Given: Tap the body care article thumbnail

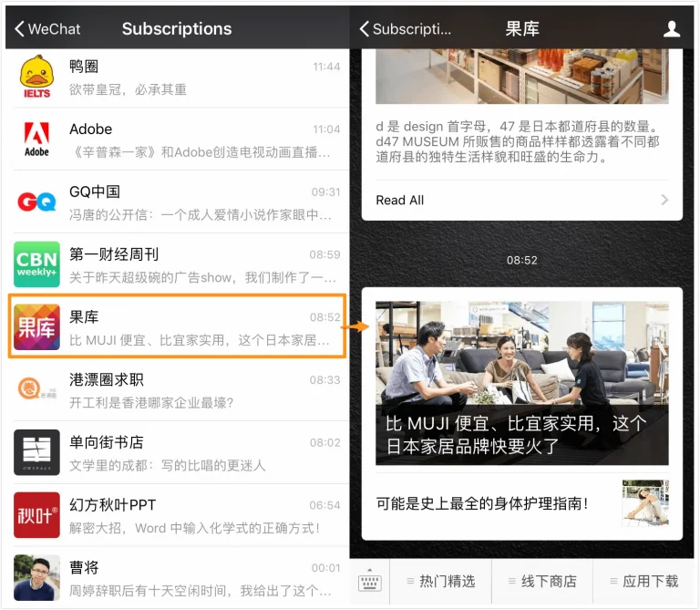Looking at the screenshot, I should click(644, 502).
